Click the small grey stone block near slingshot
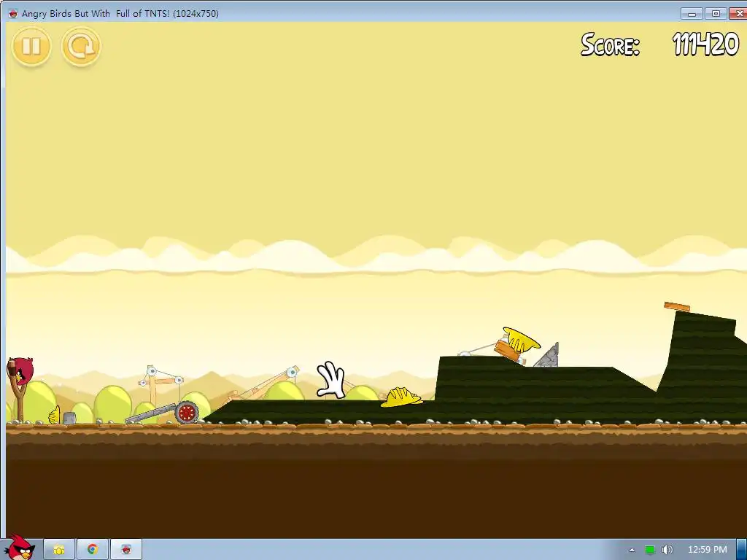Viewport: 747px width, 560px height. point(69,418)
